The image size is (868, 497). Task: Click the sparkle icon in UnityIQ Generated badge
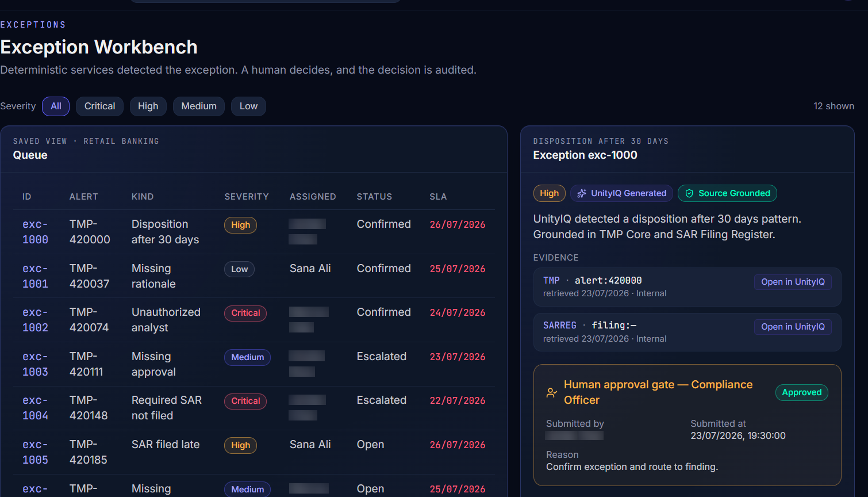(582, 193)
